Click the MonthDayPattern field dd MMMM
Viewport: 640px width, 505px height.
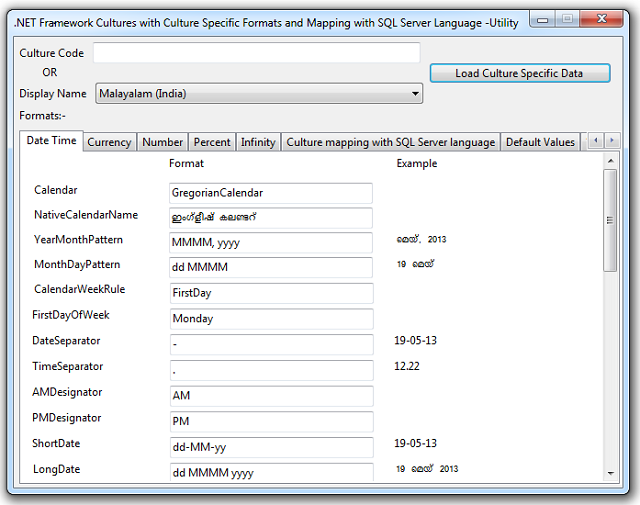[271, 267]
